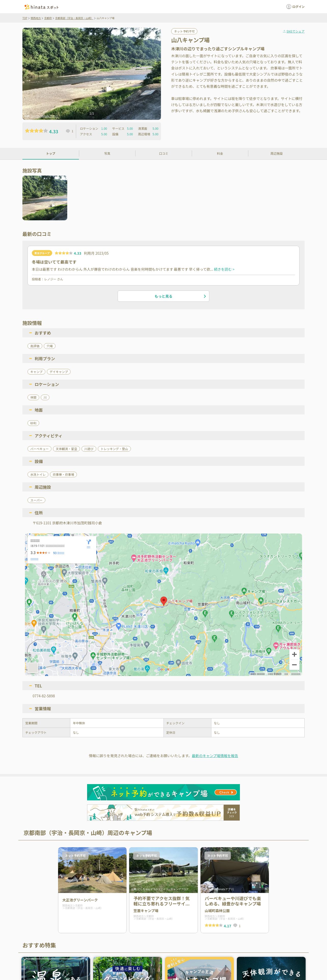The width and height of the screenshot is (327, 980).
Task: Select the スーパー tag
Action: [x=36, y=500]
